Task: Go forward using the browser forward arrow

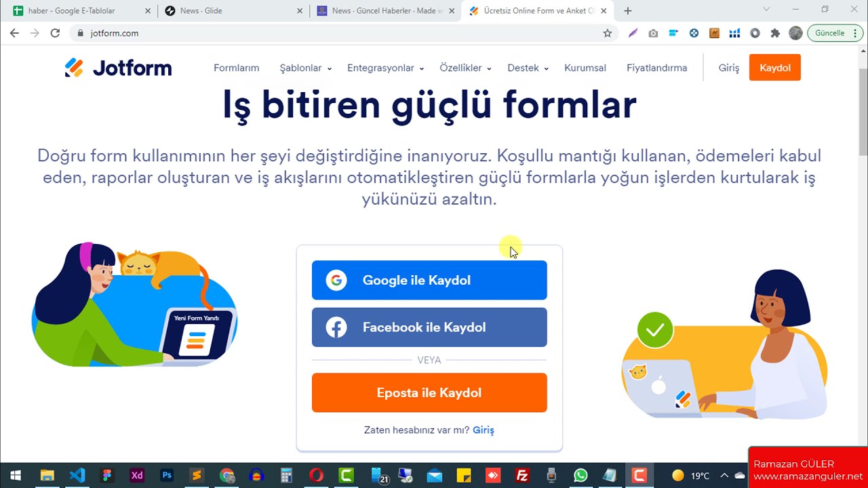Action: click(x=35, y=33)
